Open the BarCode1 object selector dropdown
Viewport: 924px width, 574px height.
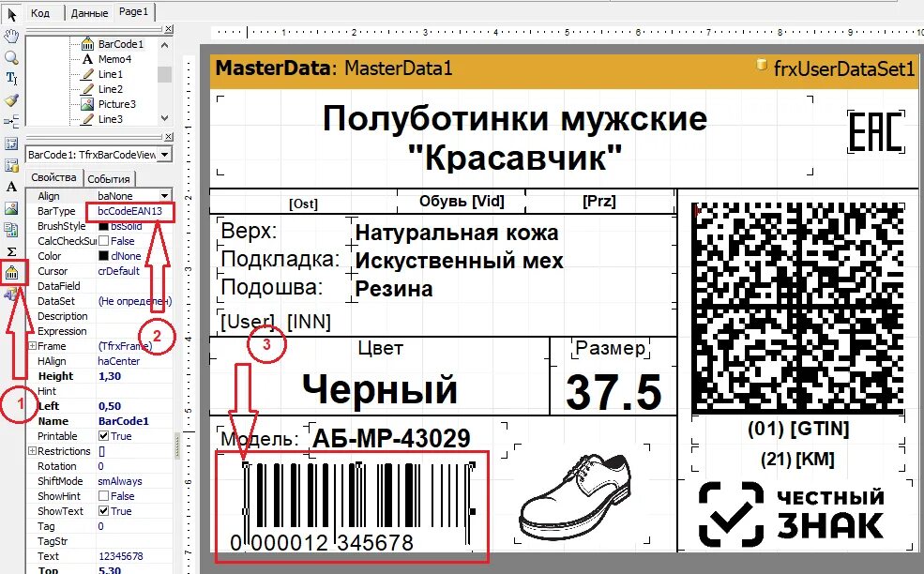164,155
